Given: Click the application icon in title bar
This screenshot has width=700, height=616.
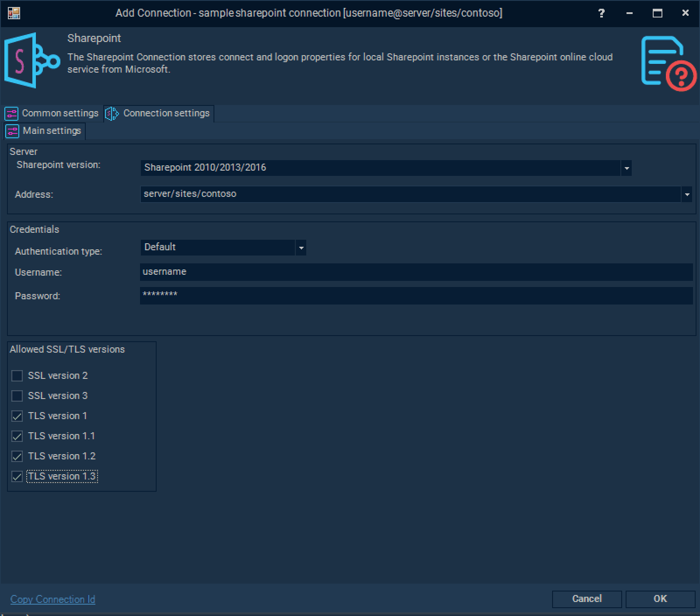Looking at the screenshot, I should [14, 13].
